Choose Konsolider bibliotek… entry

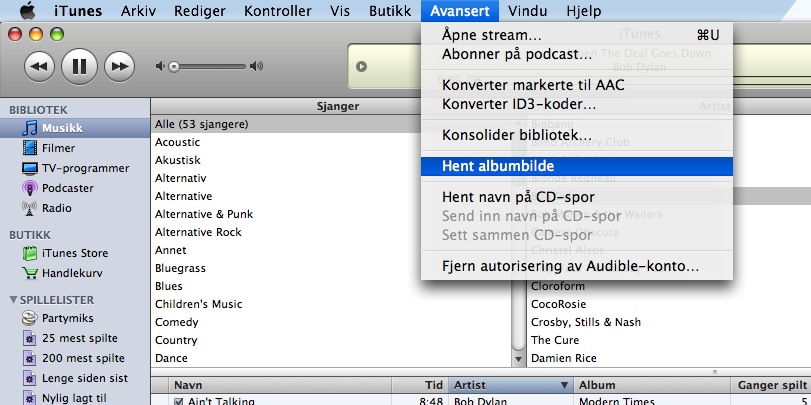tap(577, 136)
